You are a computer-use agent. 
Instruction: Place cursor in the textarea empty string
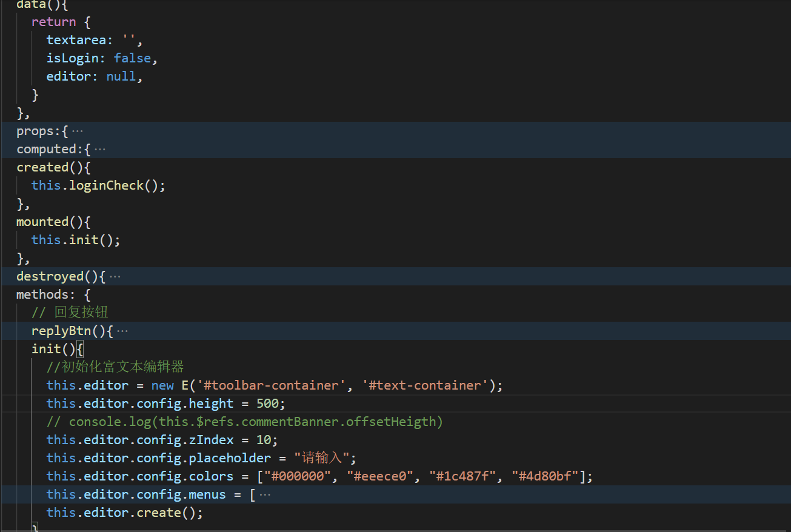coord(130,40)
